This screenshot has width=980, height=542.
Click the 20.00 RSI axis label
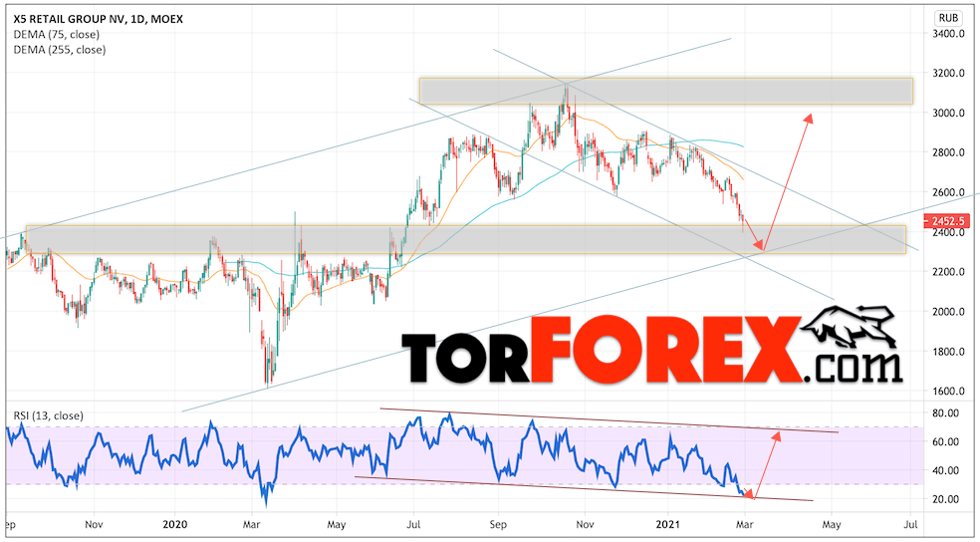click(x=945, y=499)
